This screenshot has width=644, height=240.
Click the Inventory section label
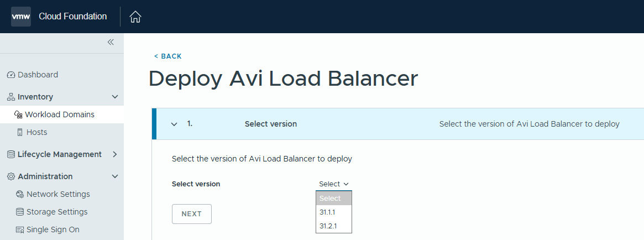pos(35,97)
